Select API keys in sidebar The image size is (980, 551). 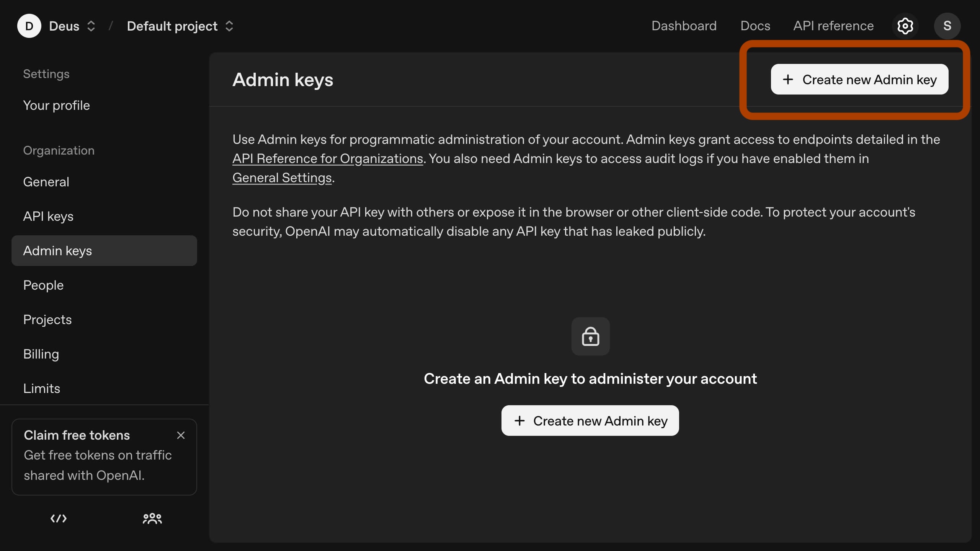coord(48,216)
